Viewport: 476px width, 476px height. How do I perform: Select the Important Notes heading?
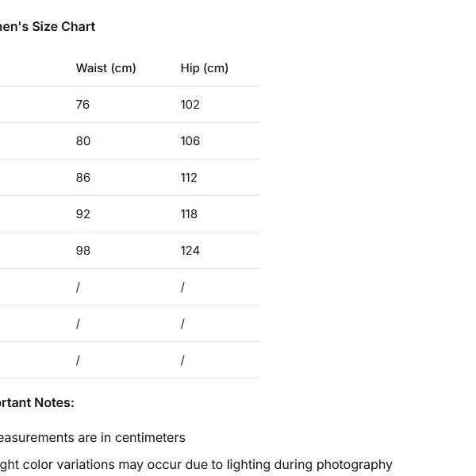click(x=36, y=402)
